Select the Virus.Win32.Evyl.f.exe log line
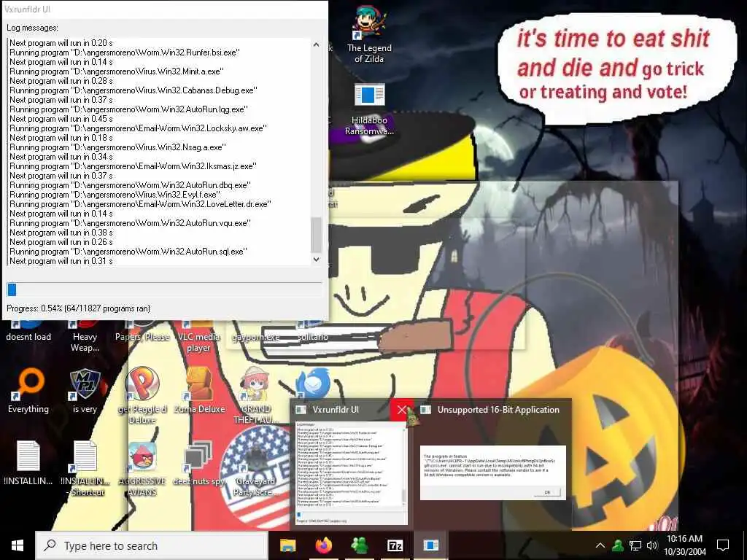 [115, 195]
